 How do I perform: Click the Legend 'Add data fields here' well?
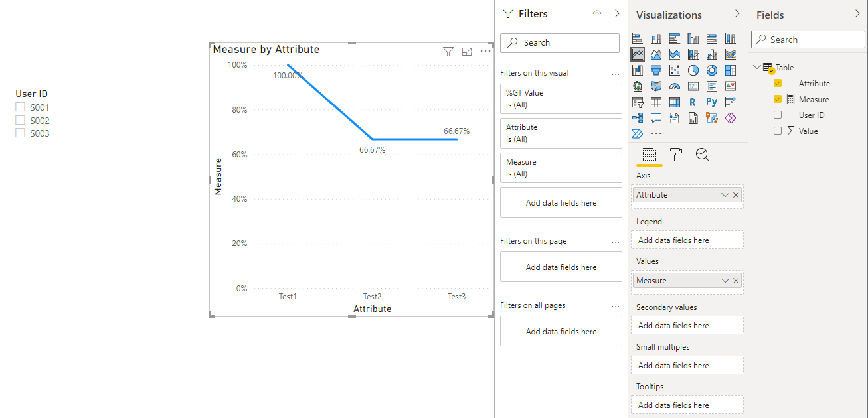click(689, 240)
